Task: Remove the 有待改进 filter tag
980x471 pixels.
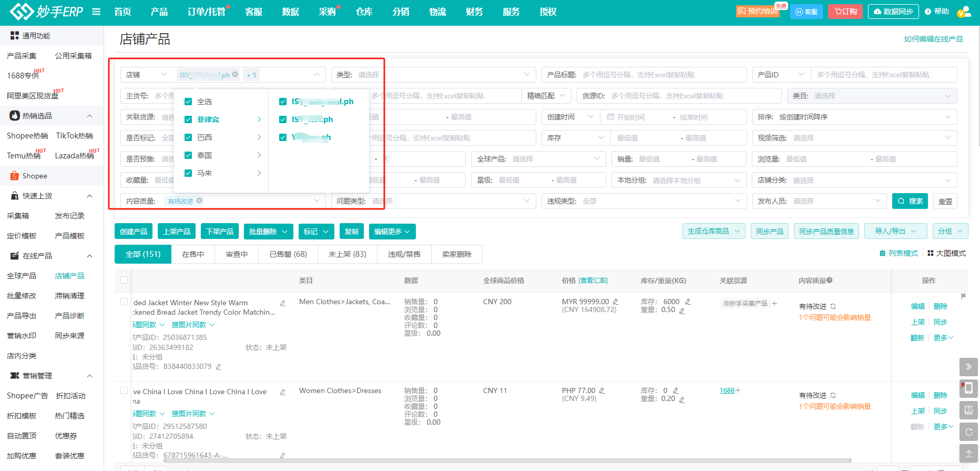Action: [x=200, y=201]
